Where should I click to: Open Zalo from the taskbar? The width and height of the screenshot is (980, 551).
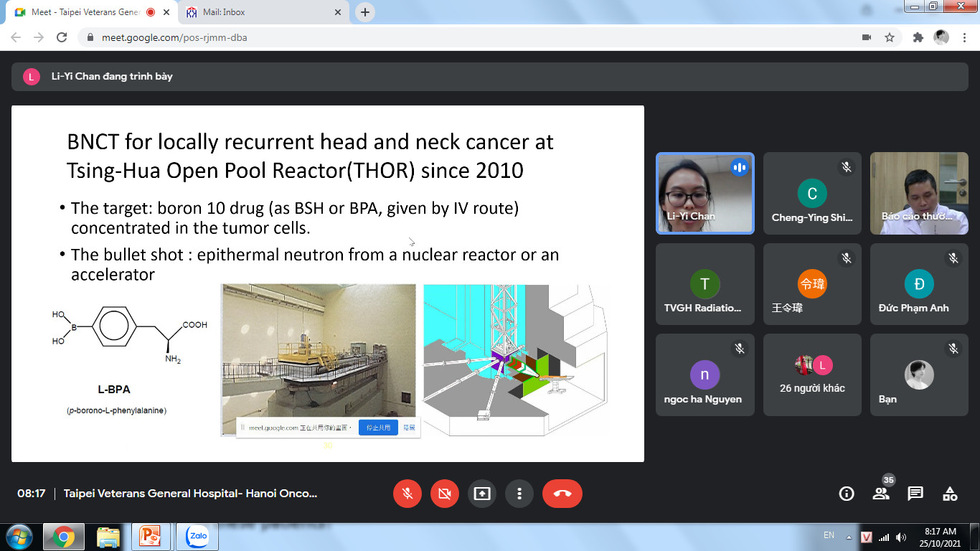197,537
